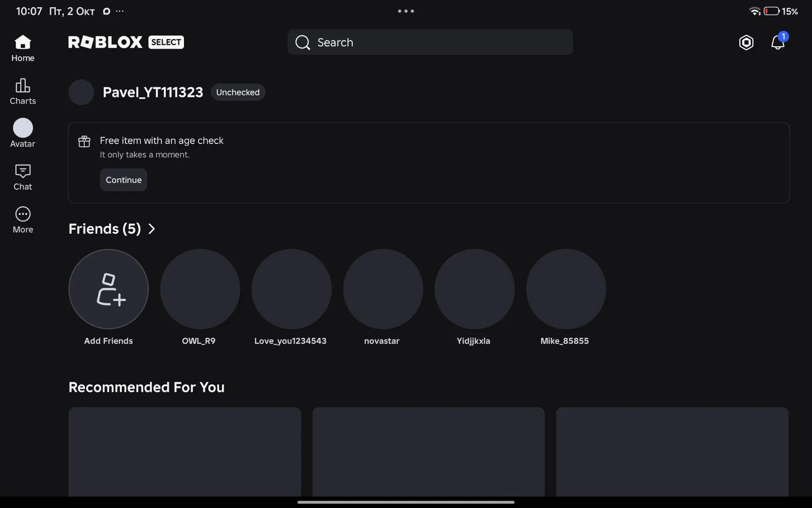Expand the Friends (5) list chevron
The width and height of the screenshot is (812, 508).
click(x=152, y=229)
